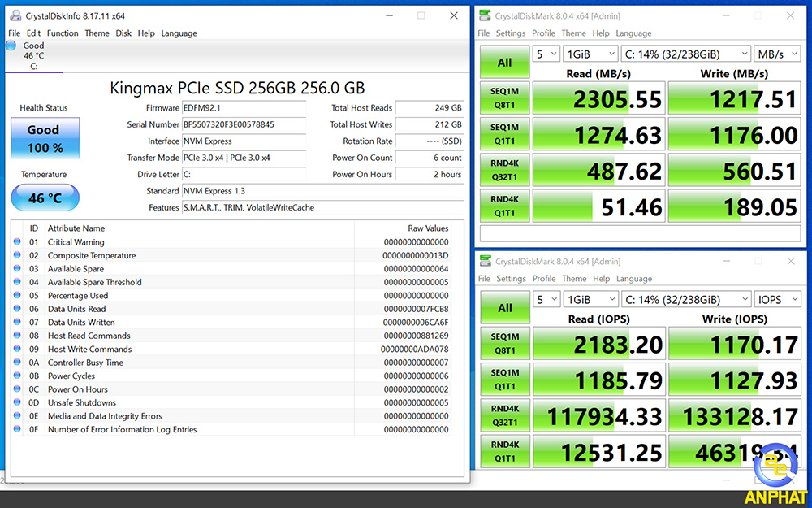Click the status dot for Available Spare Threshold
The image size is (812, 508).
tap(17, 282)
